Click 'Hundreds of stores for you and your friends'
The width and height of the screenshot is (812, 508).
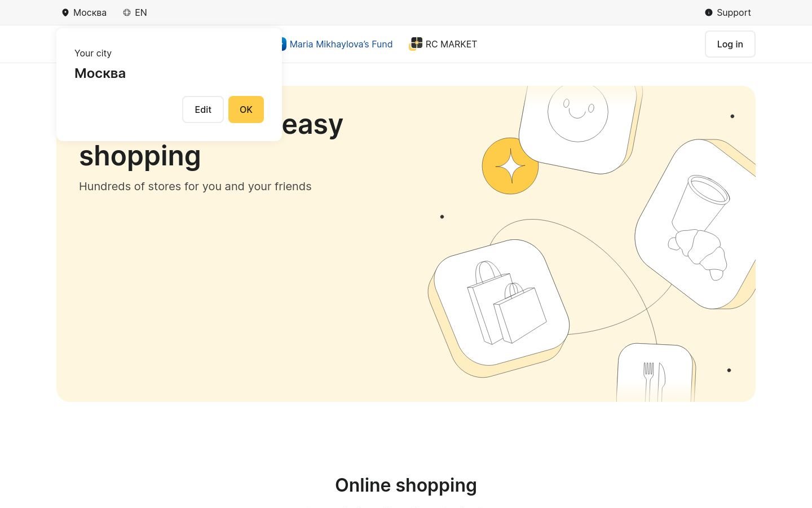[x=195, y=186]
